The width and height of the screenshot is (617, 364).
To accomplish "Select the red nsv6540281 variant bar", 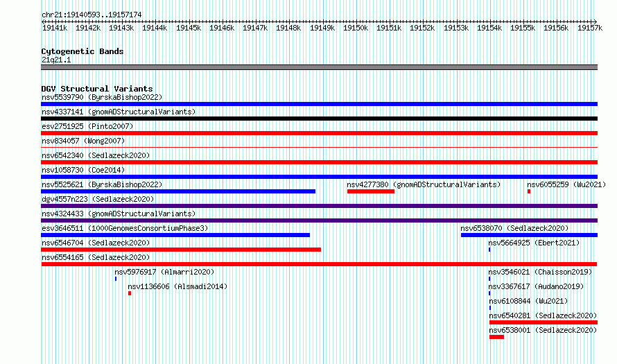I will tap(544, 322).
